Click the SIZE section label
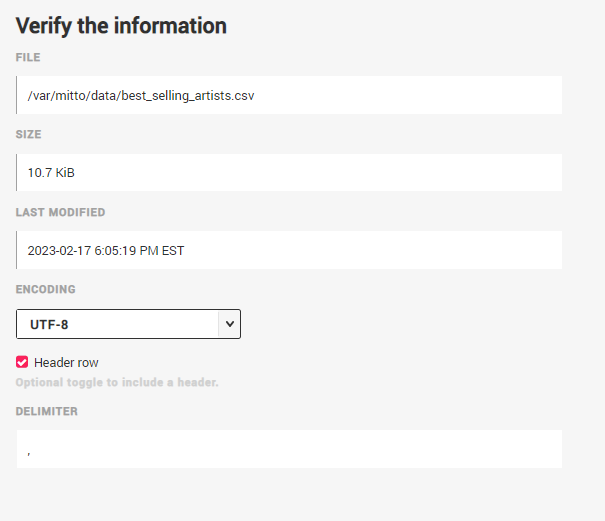 point(28,134)
